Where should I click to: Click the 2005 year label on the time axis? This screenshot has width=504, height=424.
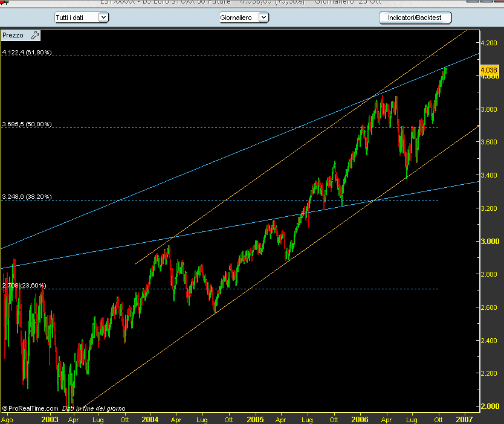tap(255, 420)
